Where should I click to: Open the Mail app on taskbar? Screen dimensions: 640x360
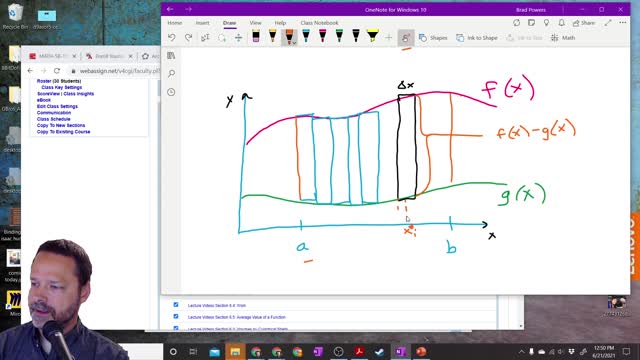(x=214, y=351)
